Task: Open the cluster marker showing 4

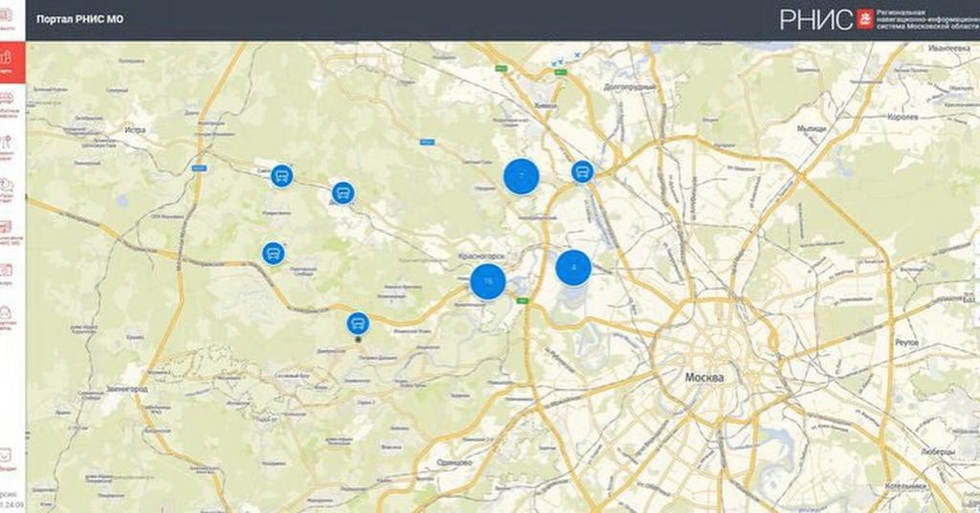Action: click(573, 267)
